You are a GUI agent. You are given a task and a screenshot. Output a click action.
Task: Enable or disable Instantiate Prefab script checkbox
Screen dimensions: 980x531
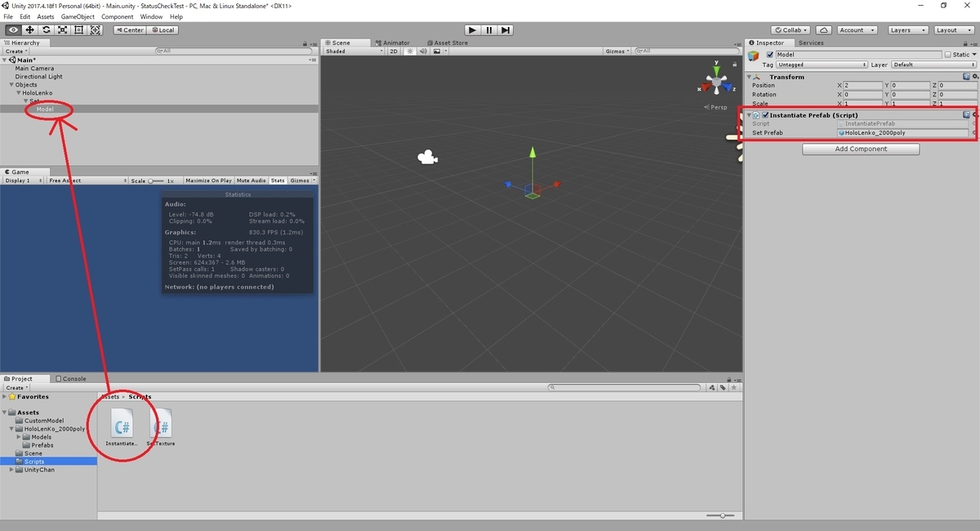tap(765, 115)
